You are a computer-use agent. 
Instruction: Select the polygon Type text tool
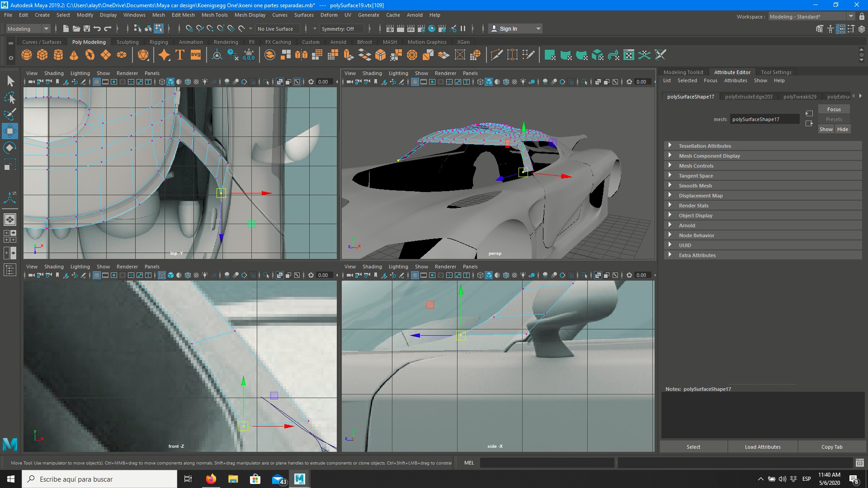pos(180,55)
